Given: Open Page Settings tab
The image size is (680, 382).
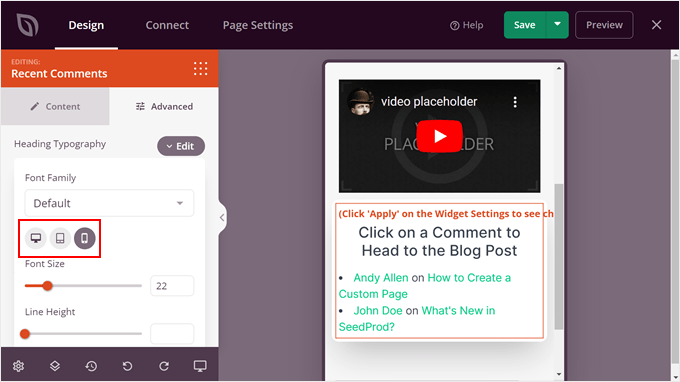Looking at the screenshot, I should click(258, 25).
